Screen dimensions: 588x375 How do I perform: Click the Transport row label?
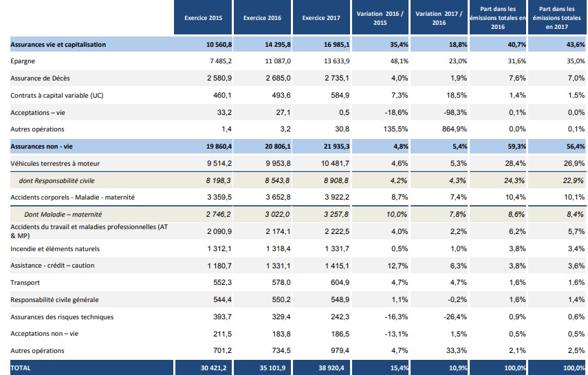tap(25, 282)
